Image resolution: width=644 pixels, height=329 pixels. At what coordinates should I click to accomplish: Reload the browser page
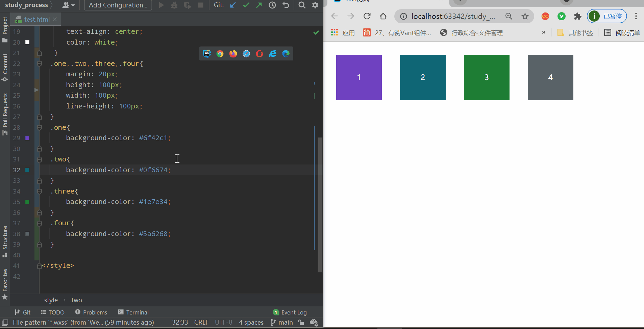pyautogui.click(x=367, y=16)
